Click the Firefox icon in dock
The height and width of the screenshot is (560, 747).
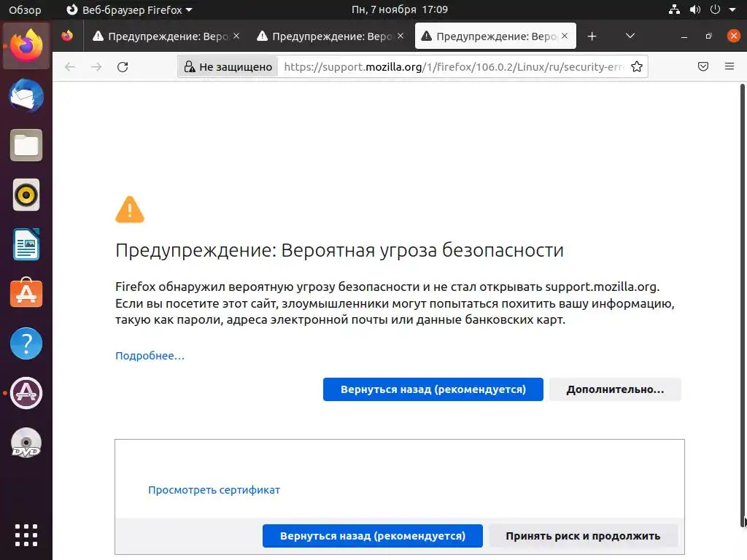tap(26, 46)
